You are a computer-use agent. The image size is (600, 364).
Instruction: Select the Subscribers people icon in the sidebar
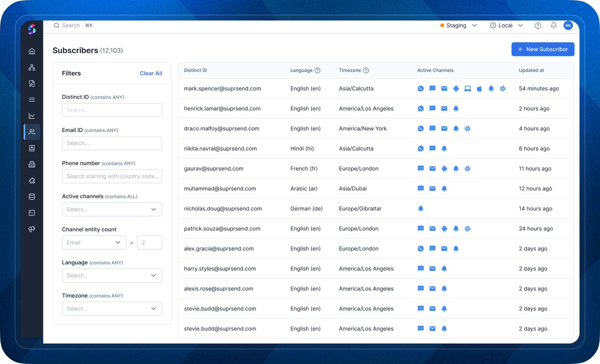(32, 132)
